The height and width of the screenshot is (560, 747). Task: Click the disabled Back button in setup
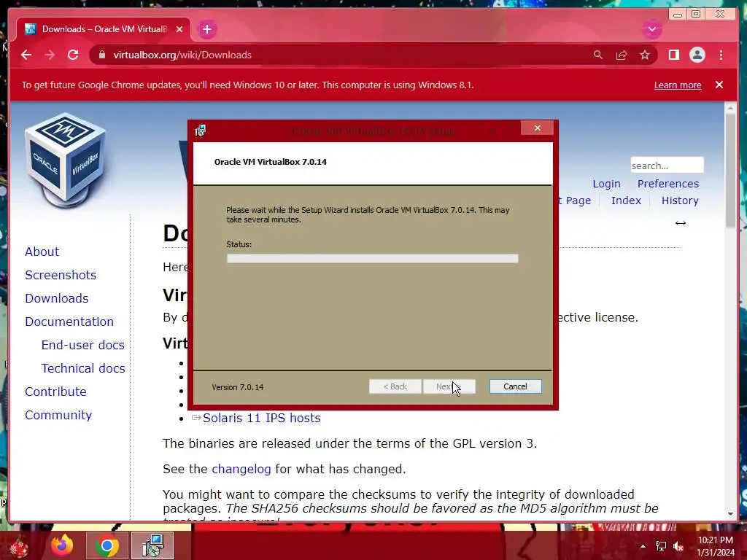coord(395,386)
